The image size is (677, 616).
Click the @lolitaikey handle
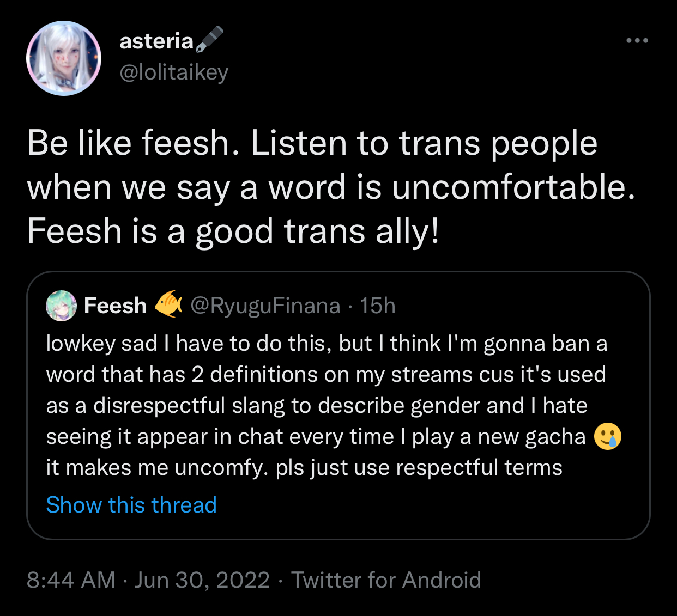point(174,72)
